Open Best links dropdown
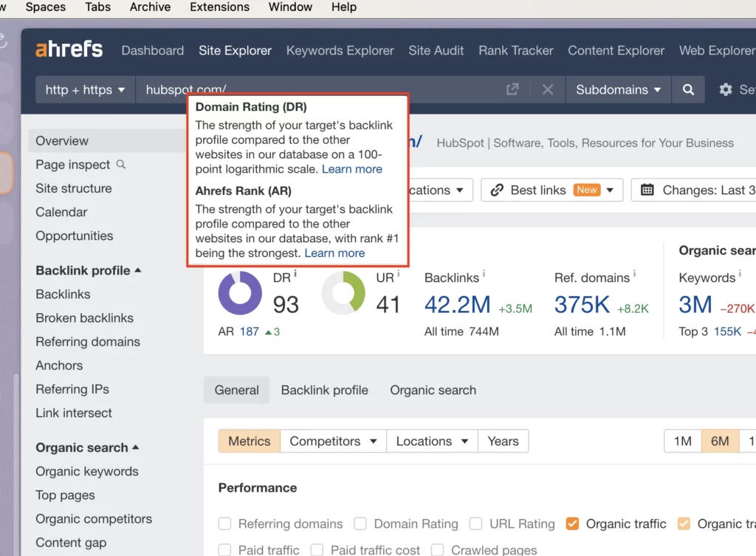Viewport: 756px width, 556px height. [x=552, y=190]
